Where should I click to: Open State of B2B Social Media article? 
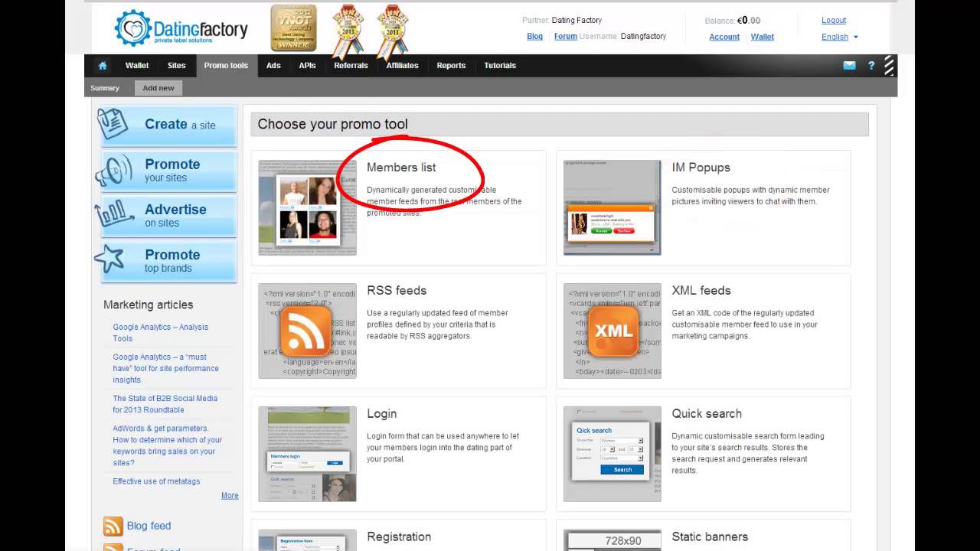click(165, 404)
